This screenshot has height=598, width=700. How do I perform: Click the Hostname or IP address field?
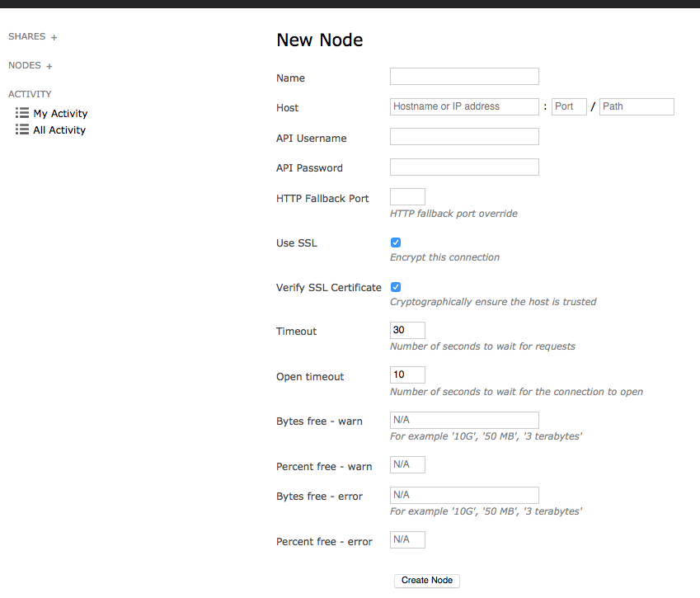point(464,106)
